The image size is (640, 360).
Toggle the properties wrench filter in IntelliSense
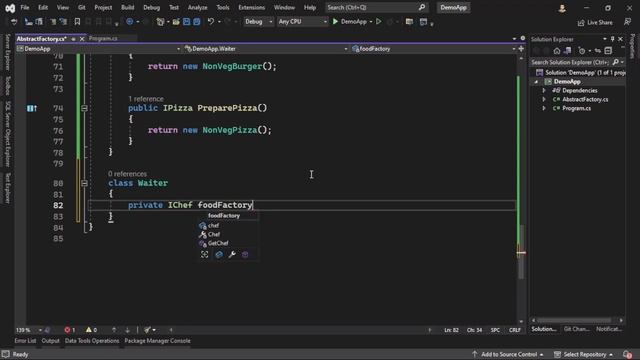(x=232, y=255)
